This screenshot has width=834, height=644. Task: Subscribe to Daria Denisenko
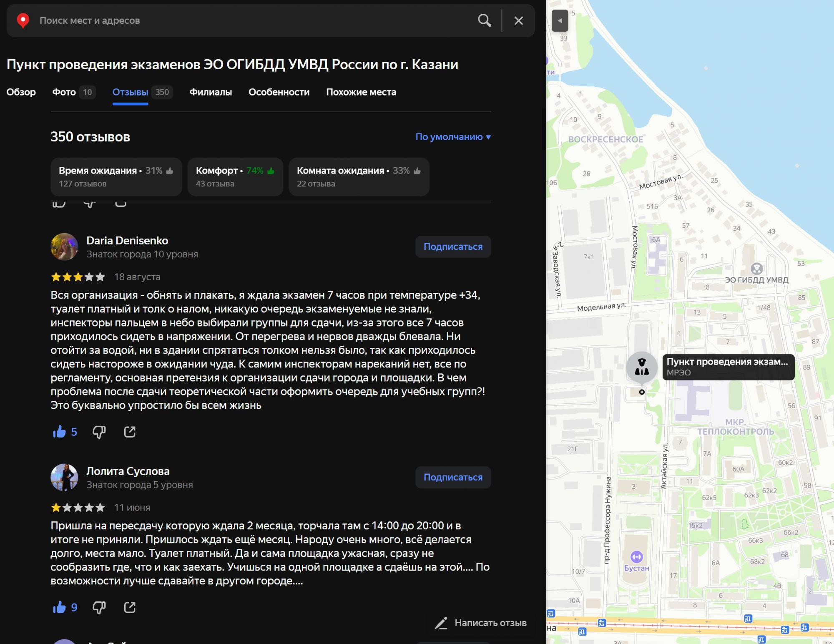click(453, 247)
